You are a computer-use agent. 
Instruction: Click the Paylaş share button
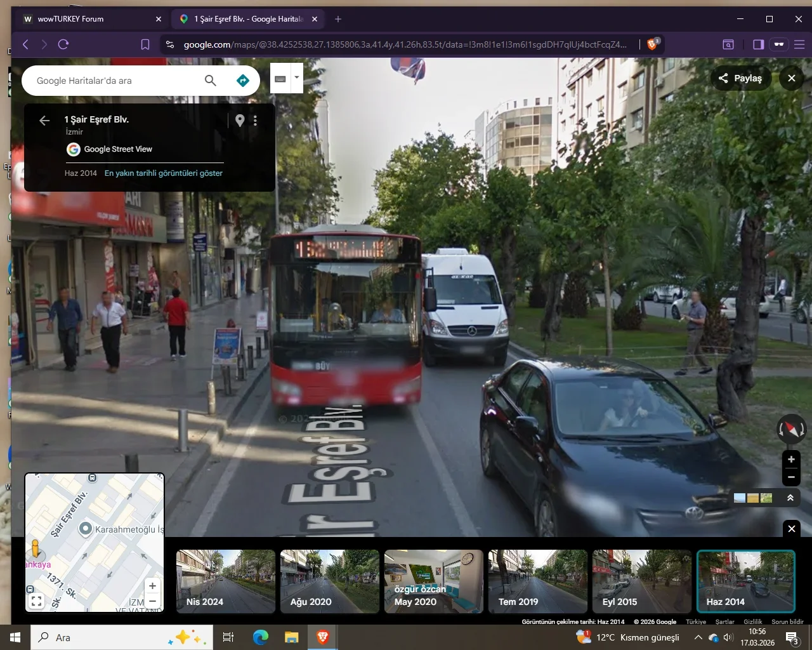tap(740, 78)
